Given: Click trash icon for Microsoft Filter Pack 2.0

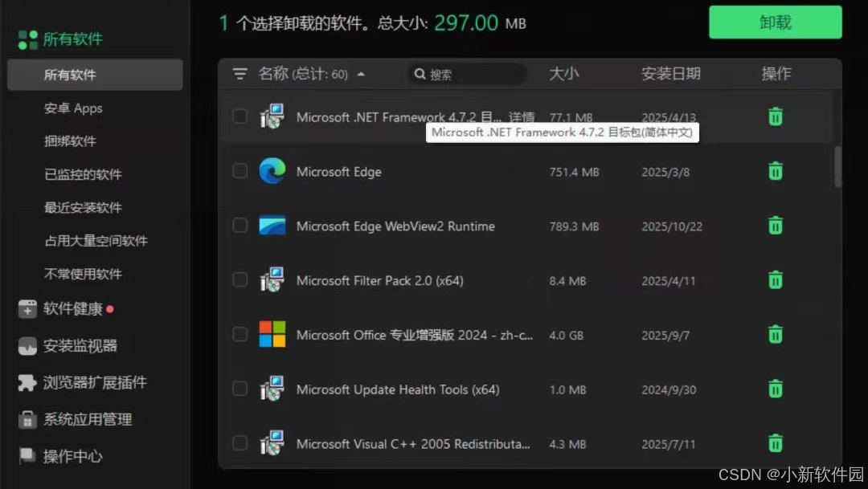Looking at the screenshot, I should (x=776, y=280).
